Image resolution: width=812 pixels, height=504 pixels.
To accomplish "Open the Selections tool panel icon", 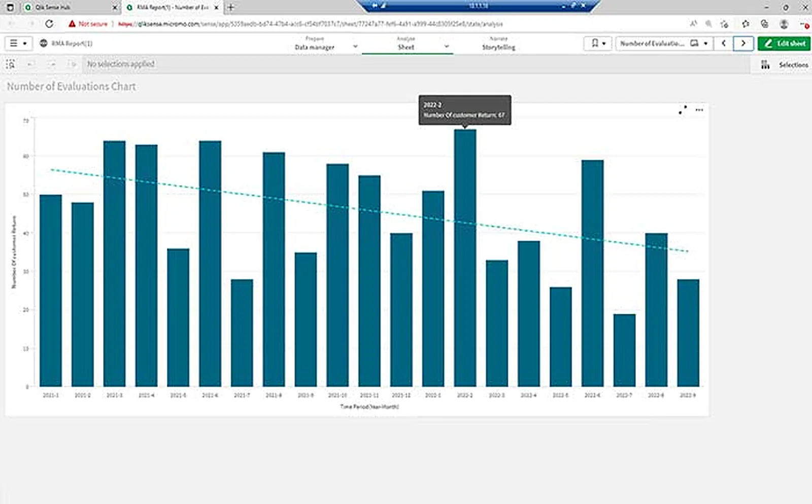I will coord(765,65).
